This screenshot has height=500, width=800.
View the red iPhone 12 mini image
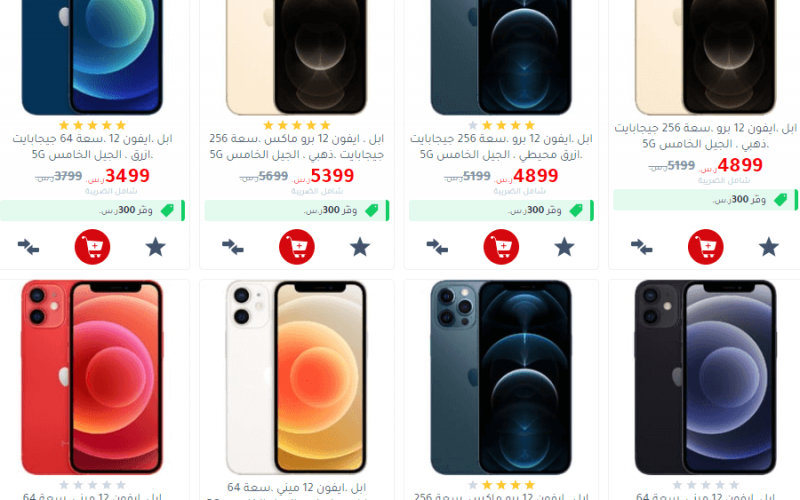[92, 377]
